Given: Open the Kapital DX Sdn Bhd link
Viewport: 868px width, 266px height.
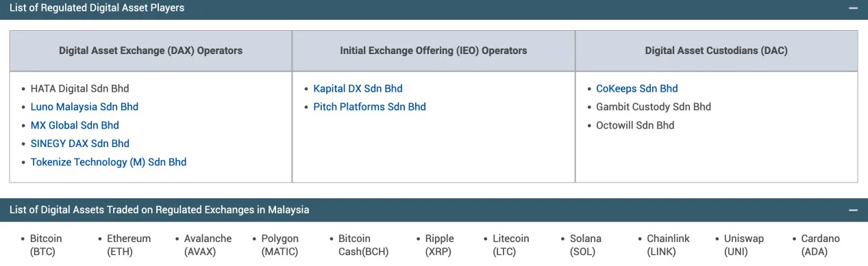Looking at the screenshot, I should point(358,88).
